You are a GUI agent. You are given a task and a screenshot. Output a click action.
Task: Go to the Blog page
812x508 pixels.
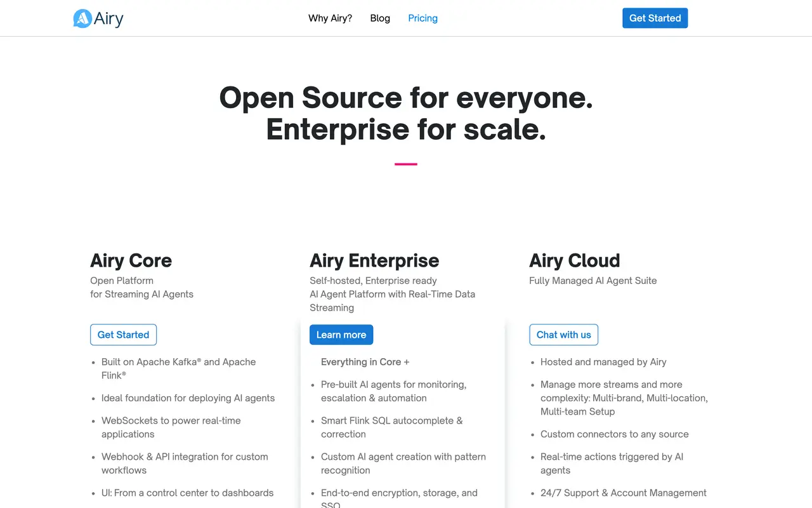coord(380,18)
